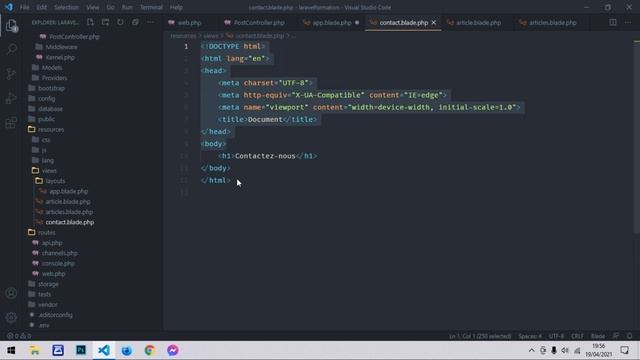Click the Refresh Explorer icon

[120, 22]
